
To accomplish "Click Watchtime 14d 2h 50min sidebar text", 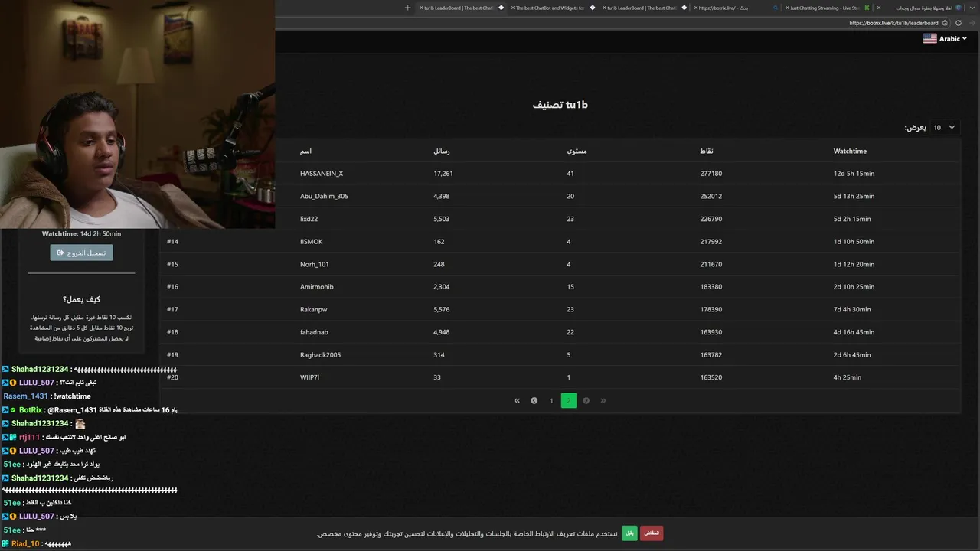I will pyautogui.click(x=81, y=233).
